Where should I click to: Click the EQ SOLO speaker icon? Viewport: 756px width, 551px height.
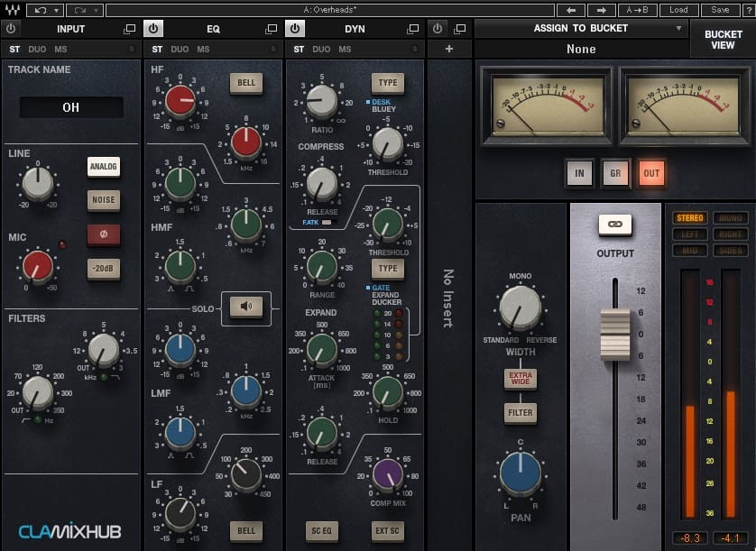coord(244,308)
